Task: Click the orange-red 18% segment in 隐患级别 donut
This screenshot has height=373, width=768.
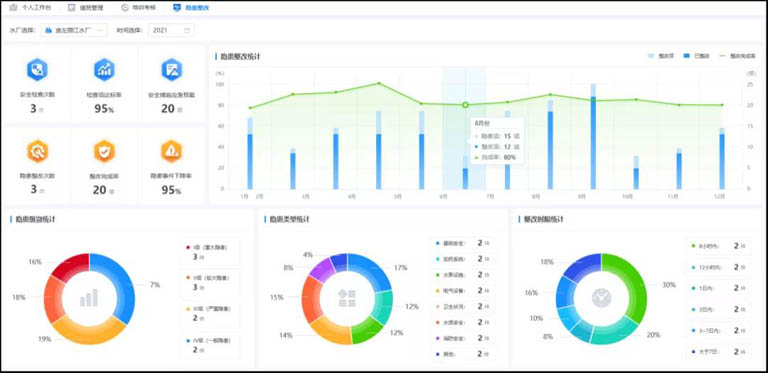Action: click(x=54, y=299)
